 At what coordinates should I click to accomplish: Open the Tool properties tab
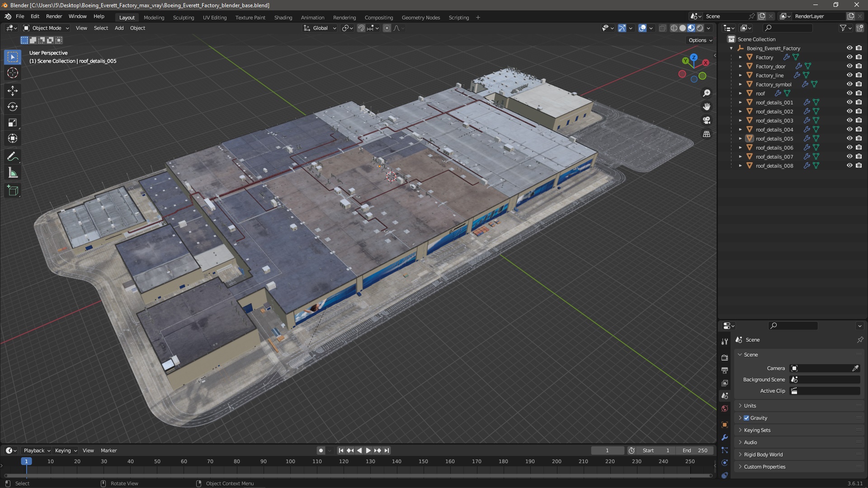pos(725,342)
